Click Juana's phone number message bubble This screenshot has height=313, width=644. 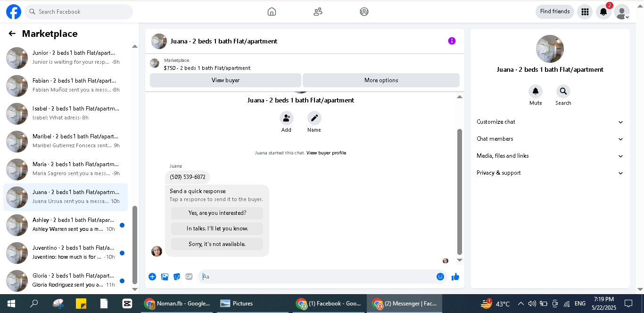(188, 177)
